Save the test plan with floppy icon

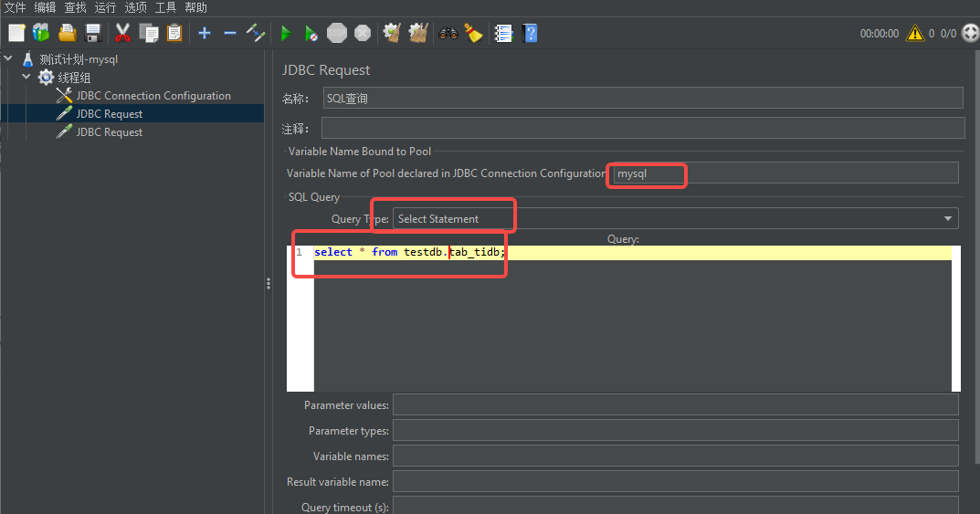click(x=93, y=33)
